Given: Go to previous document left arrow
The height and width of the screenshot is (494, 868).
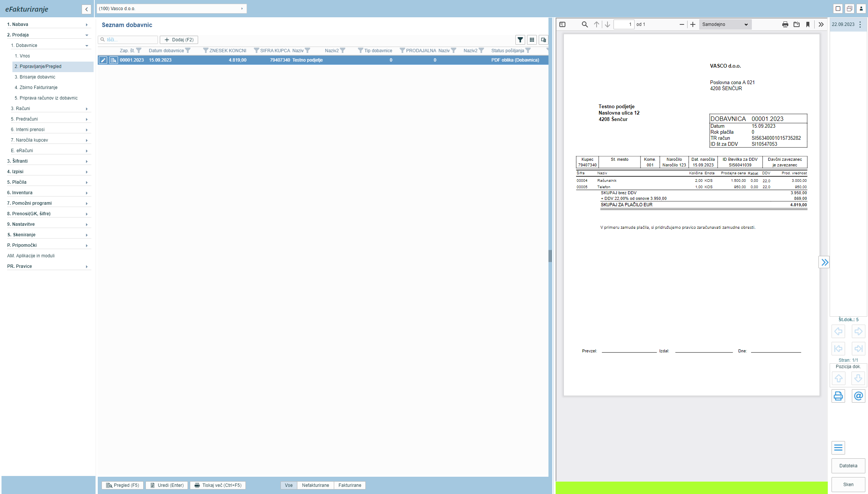Looking at the screenshot, I should point(838,331).
